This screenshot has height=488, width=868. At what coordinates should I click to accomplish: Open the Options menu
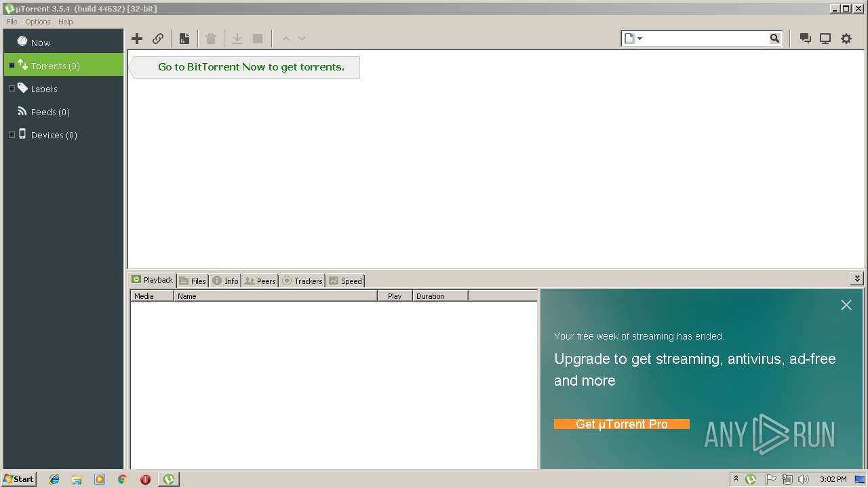click(38, 22)
